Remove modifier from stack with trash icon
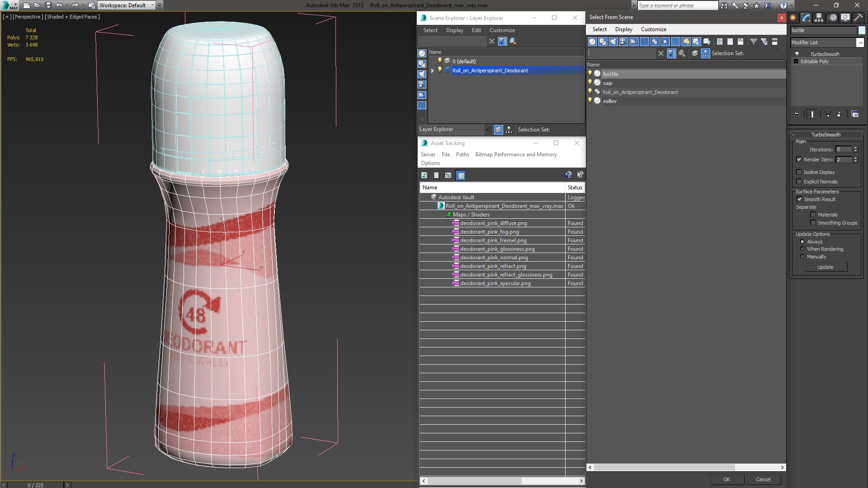The image size is (868, 488). click(839, 114)
